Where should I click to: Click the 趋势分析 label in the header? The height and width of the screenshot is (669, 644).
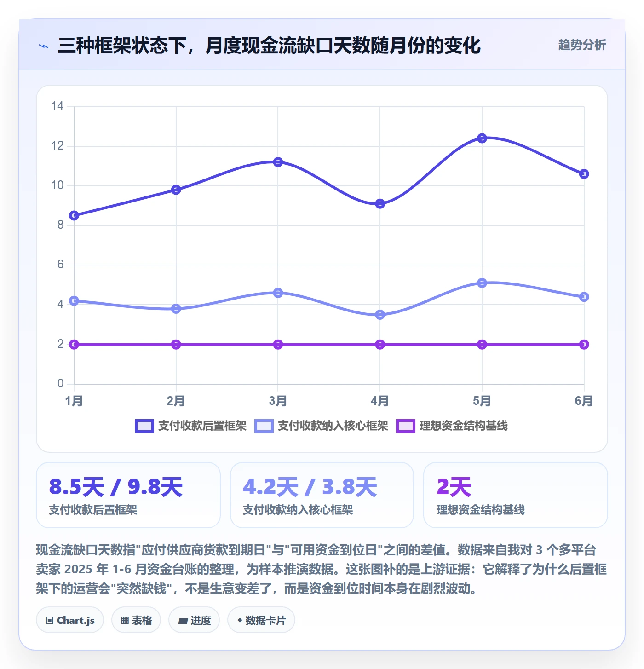click(582, 45)
